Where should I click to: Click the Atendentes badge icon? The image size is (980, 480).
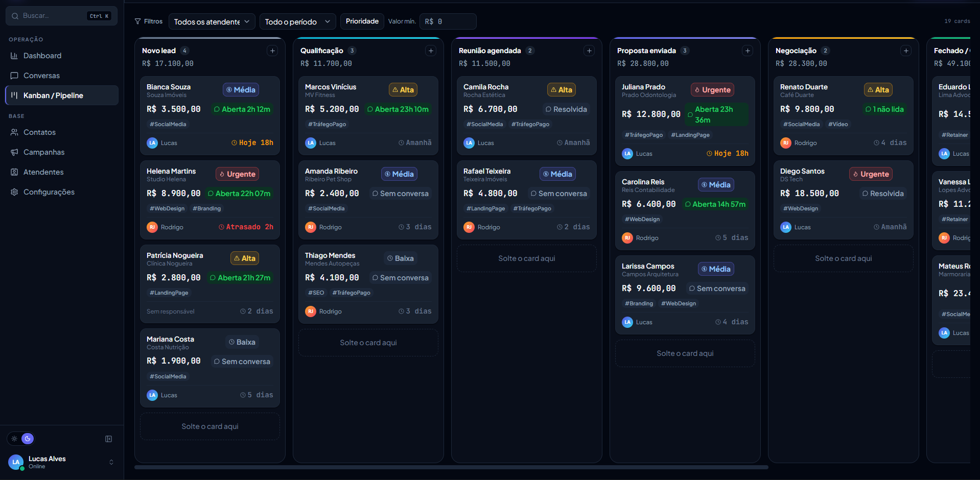[x=14, y=172]
